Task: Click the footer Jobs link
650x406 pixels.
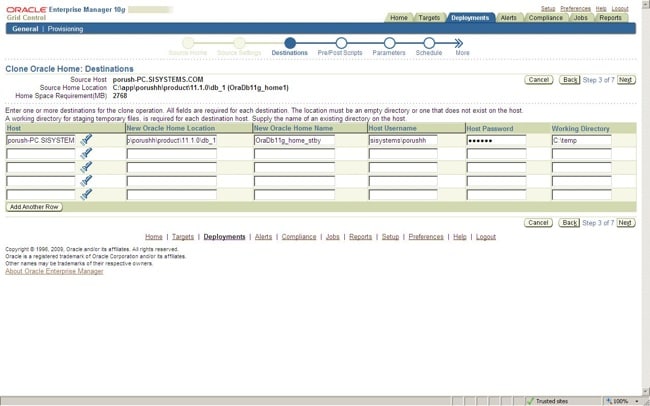Action: click(332, 237)
